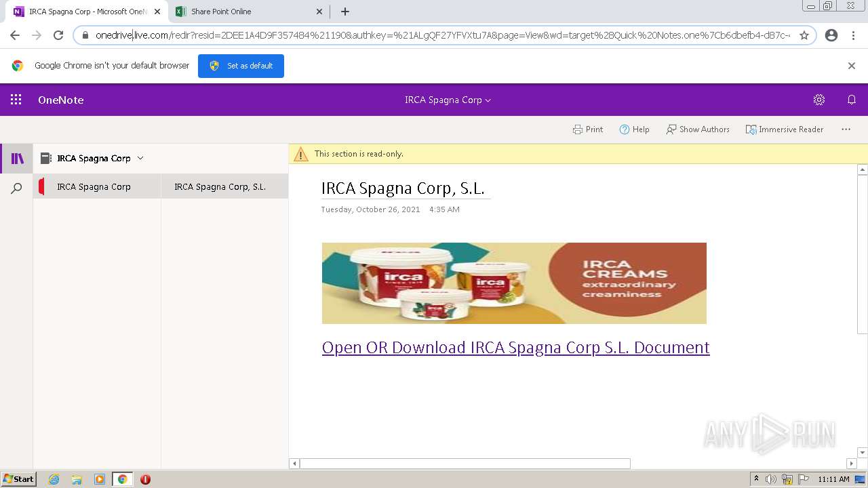Open OR Download IRCA Spagna Corp S.L. Document link

(x=515, y=347)
